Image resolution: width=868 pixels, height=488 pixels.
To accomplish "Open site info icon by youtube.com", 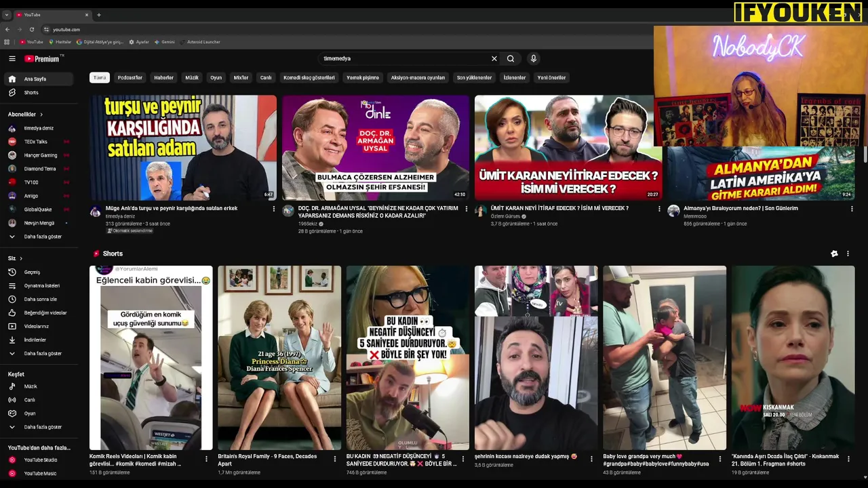I will [x=46, y=30].
